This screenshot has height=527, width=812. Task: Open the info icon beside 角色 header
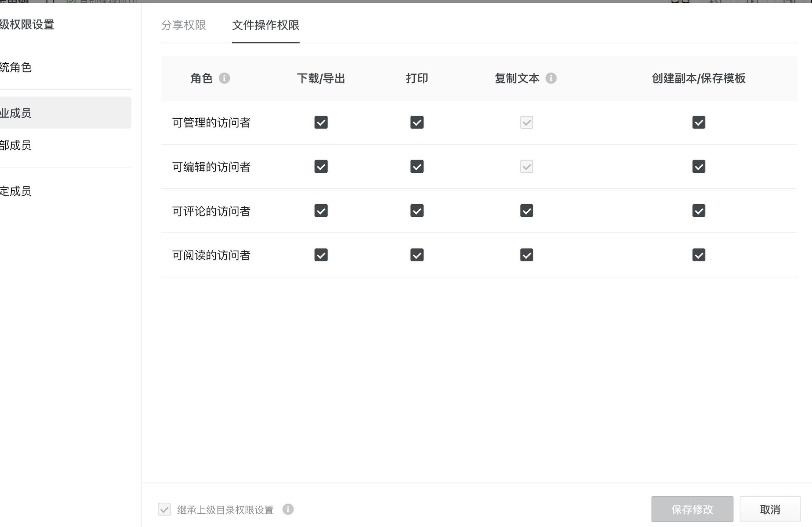point(224,78)
